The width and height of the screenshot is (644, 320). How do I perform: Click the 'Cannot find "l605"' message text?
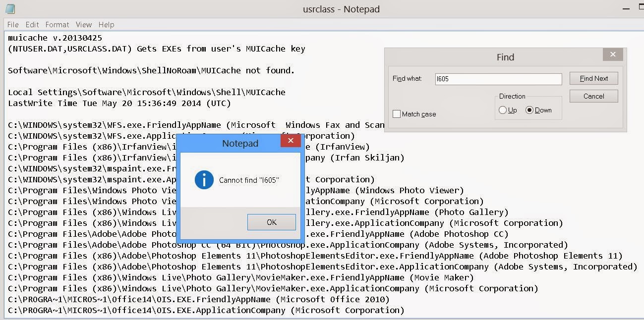(249, 180)
